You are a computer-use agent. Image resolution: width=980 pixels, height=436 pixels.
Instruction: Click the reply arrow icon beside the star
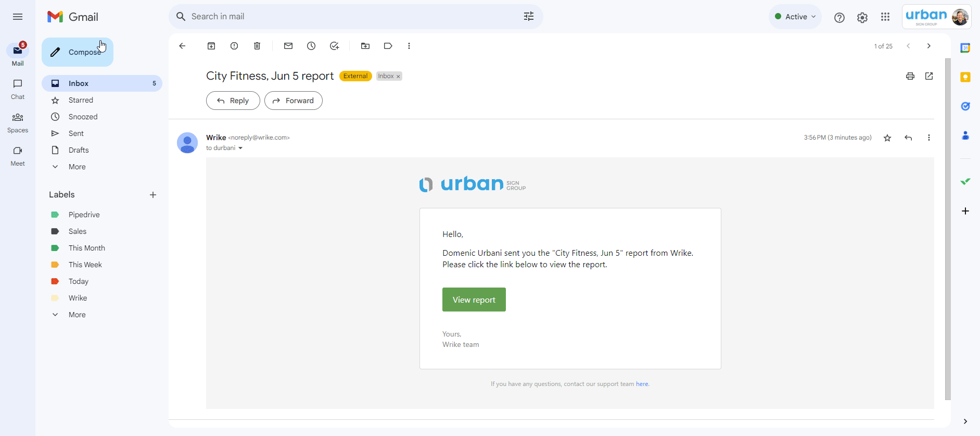click(908, 138)
